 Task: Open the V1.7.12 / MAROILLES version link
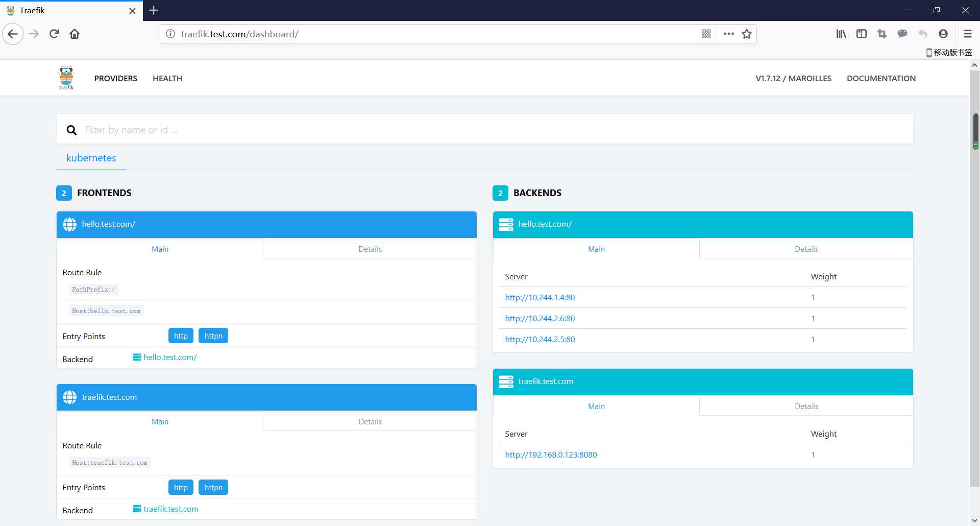794,79
